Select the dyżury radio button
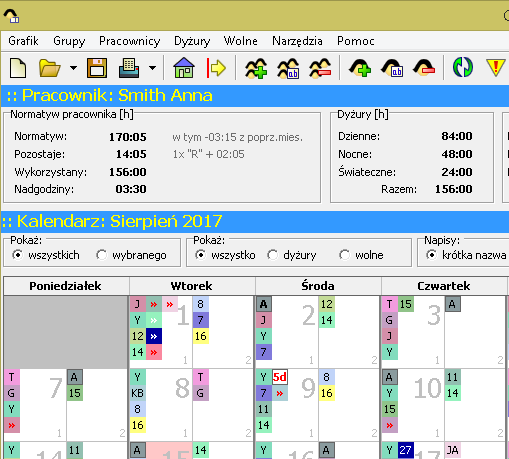 272,255
